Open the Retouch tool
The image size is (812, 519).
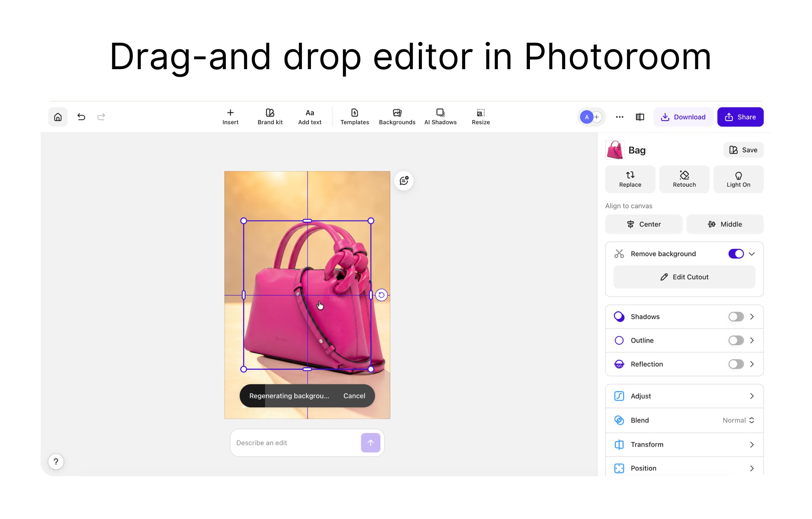[684, 179]
